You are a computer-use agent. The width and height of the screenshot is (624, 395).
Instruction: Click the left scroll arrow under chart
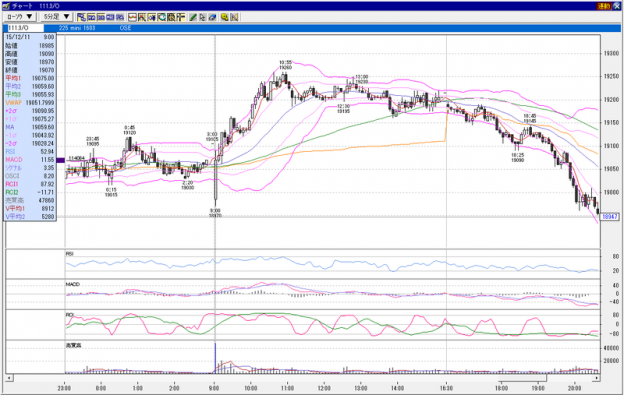coord(9,377)
